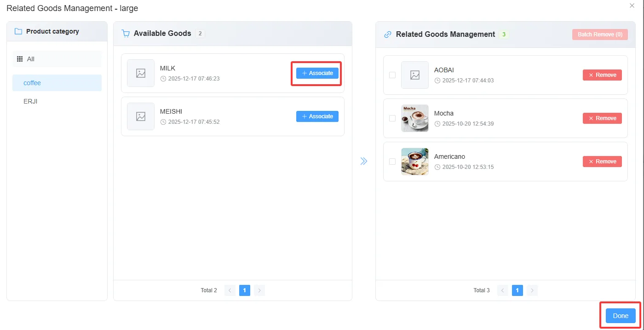Open the Americano product thumbnail
Screen dimensions: 644x330
pyautogui.click(x=415, y=162)
